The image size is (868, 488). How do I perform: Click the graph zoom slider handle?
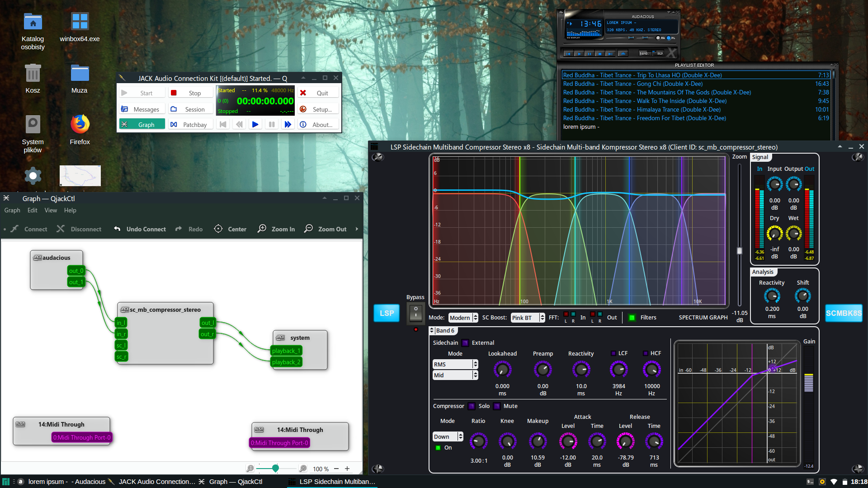(275, 468)
